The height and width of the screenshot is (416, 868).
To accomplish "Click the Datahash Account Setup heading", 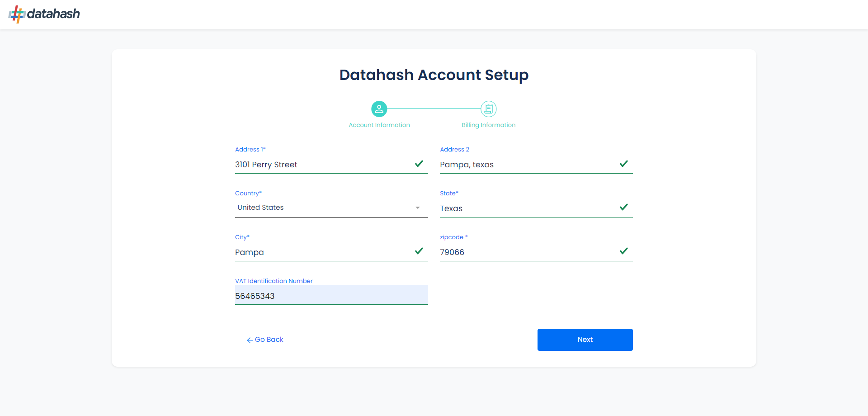I will 434,75.
